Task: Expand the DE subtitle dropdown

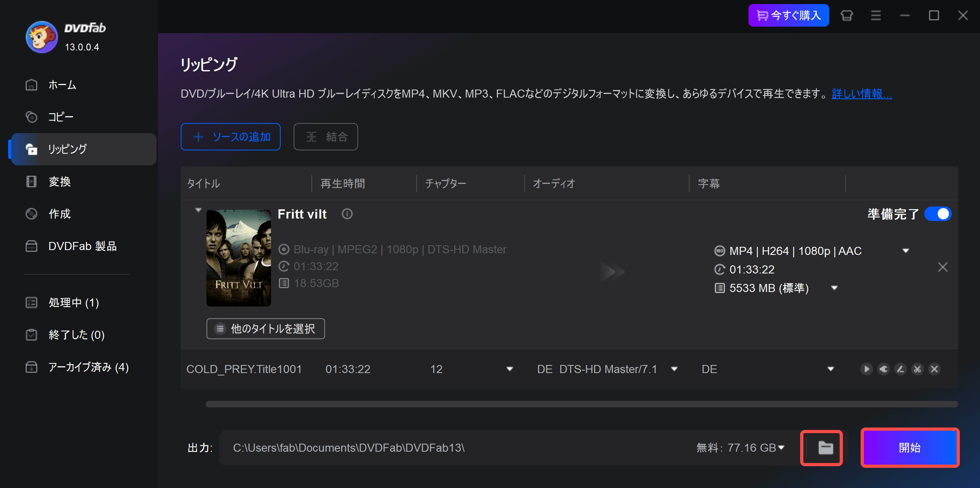Action: point(831,369)
